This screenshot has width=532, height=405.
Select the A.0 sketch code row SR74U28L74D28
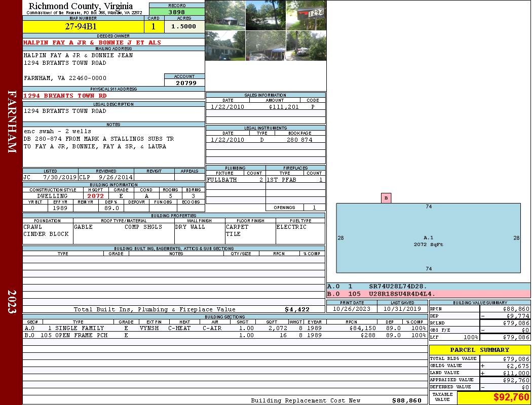click(428, 287)
